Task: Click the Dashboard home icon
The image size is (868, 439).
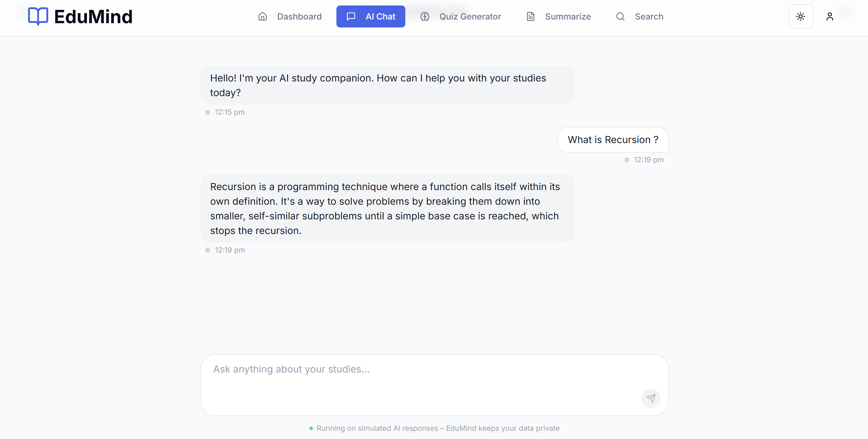Action: 263,16
